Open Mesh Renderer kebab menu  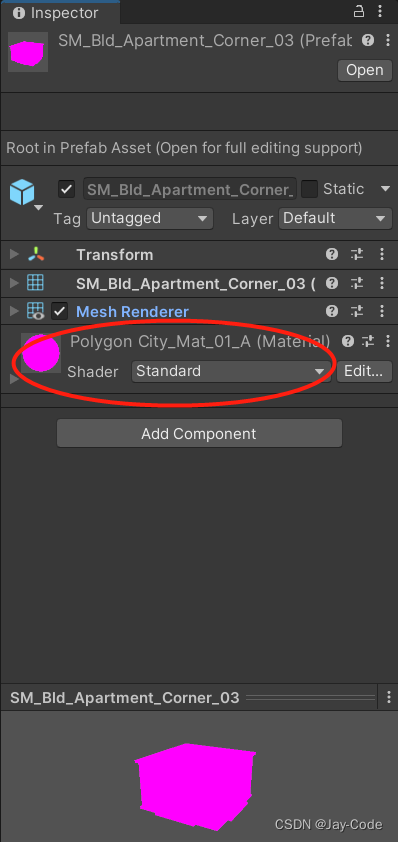click(382, 311)
